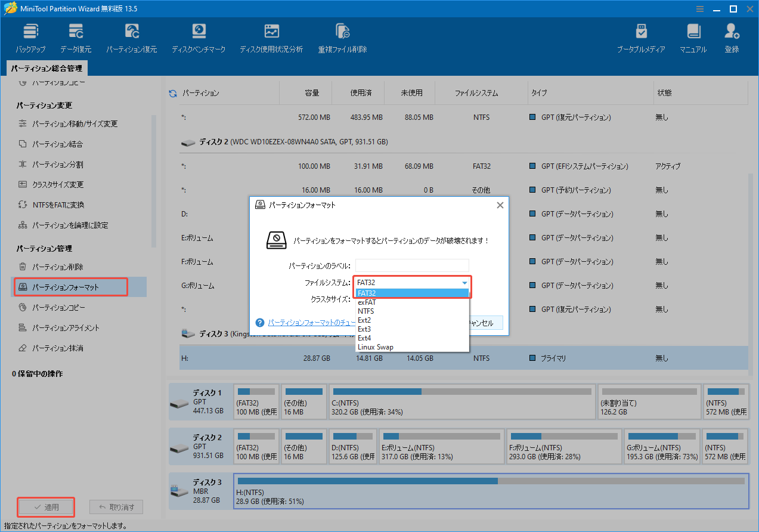
Task: Switch to パーティション総合管理 tab
Action: point(47,67)
